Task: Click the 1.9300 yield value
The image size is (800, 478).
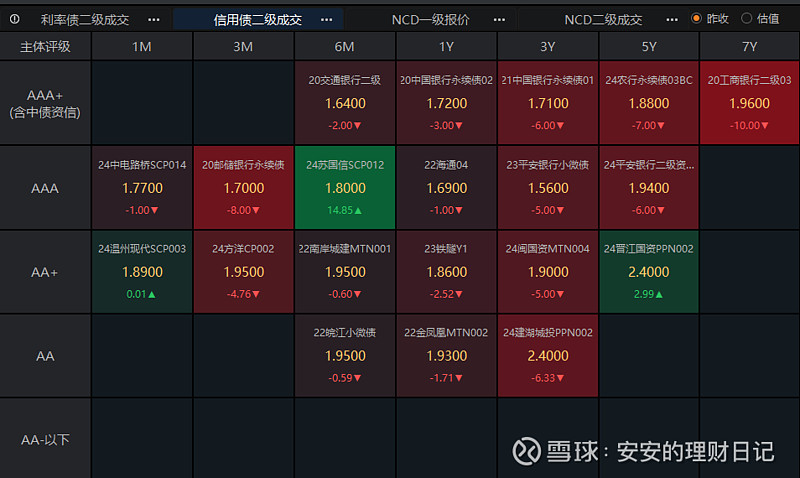Action: tap(447, 356)
